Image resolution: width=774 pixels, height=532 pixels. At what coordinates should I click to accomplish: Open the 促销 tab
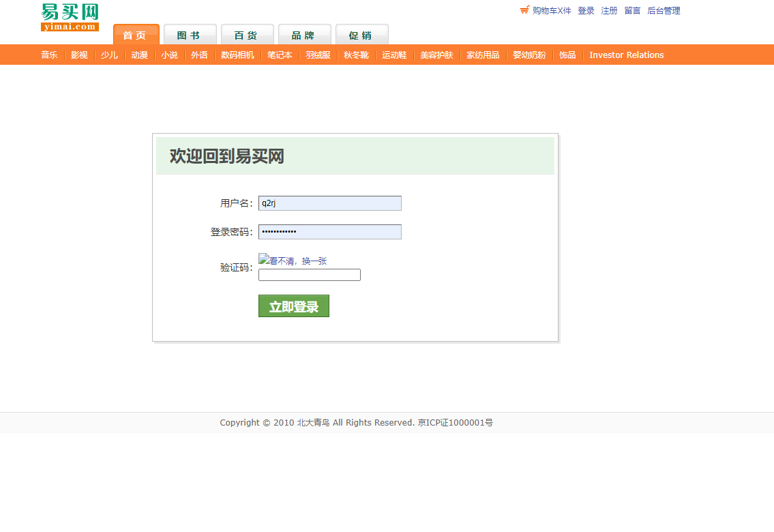(x=362, y=35)
